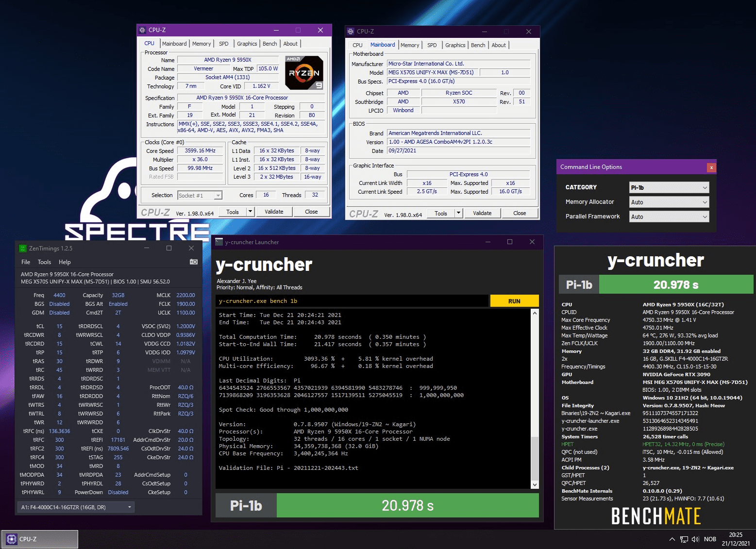Click the Validation File line in y-cruncher output
756x549 pixels.
pyautogui.click(x=288, y=468)
